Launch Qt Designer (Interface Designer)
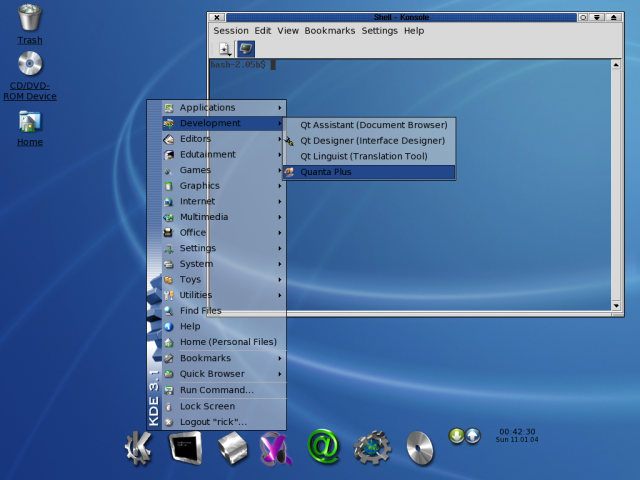Viewport: 640px width, 480px height. click(369, 141)
